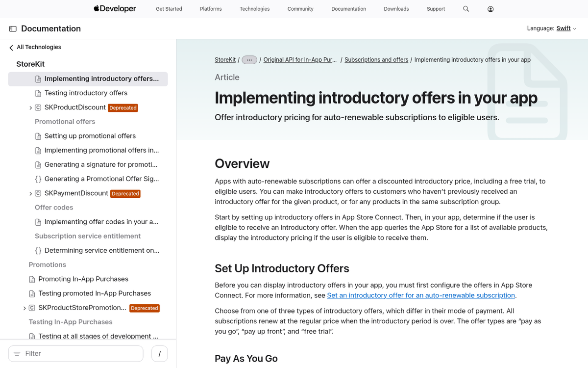
Task: Expand the collapsed breadcrumb ellipsis
Action: (249, 60)
